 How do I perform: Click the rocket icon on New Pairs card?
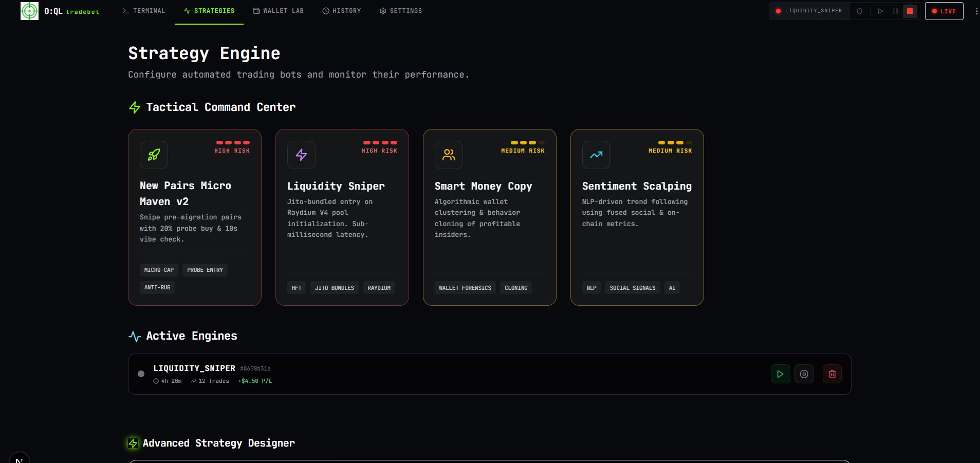click(x=154, y=155)
